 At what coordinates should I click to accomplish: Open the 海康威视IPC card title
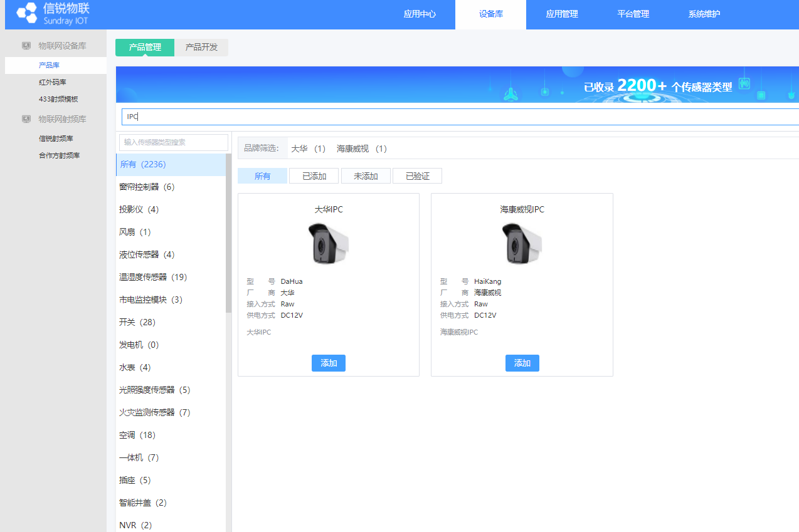point(522,209)
